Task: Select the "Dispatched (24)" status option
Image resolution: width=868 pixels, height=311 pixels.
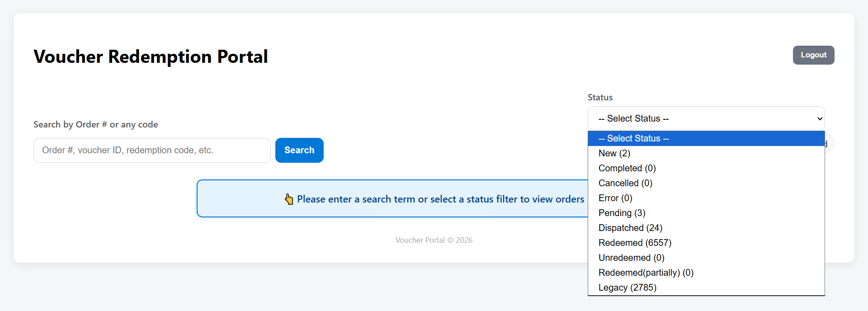Action: pos(630,228)
